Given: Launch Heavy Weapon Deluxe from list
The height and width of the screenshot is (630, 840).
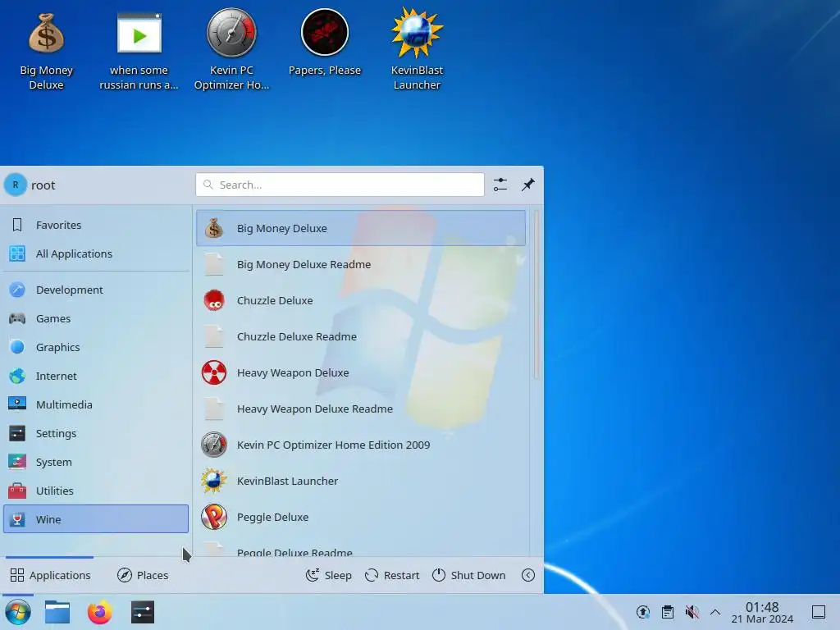Looking at the screenshot, I should (361, 373).
